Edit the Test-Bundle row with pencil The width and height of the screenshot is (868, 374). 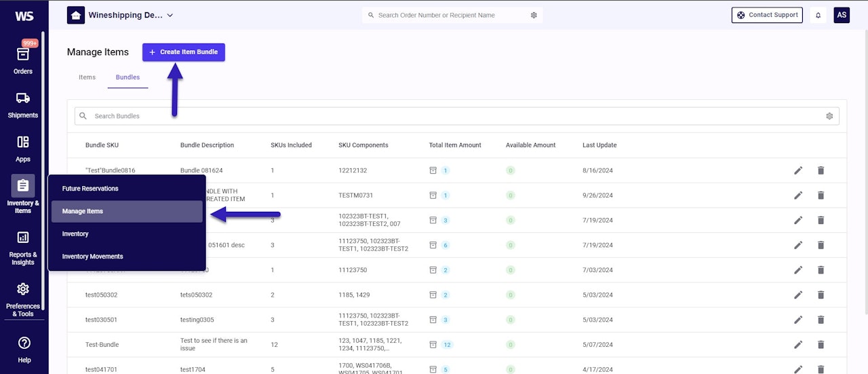point(798,345)
